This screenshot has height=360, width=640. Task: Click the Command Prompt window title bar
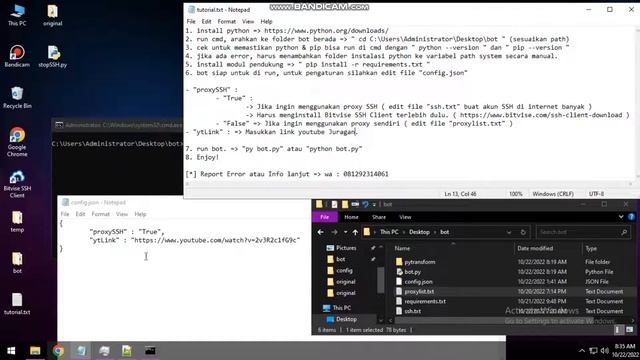point(118,125)
